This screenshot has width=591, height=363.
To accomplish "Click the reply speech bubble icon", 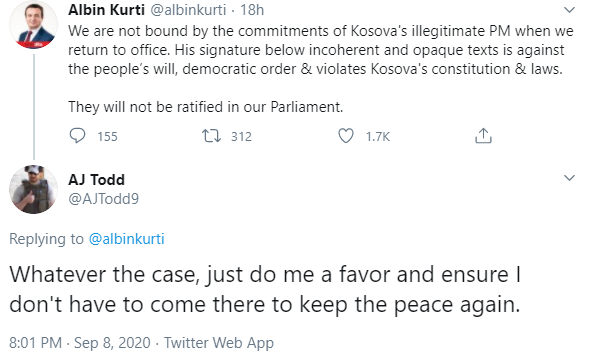I will [x=77, y=136].
